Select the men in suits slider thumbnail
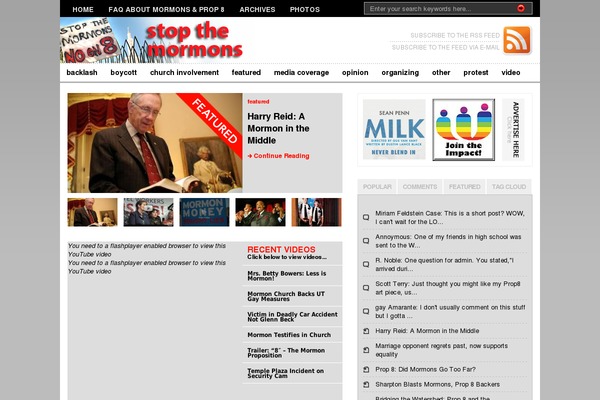 [x=260, y=212]
